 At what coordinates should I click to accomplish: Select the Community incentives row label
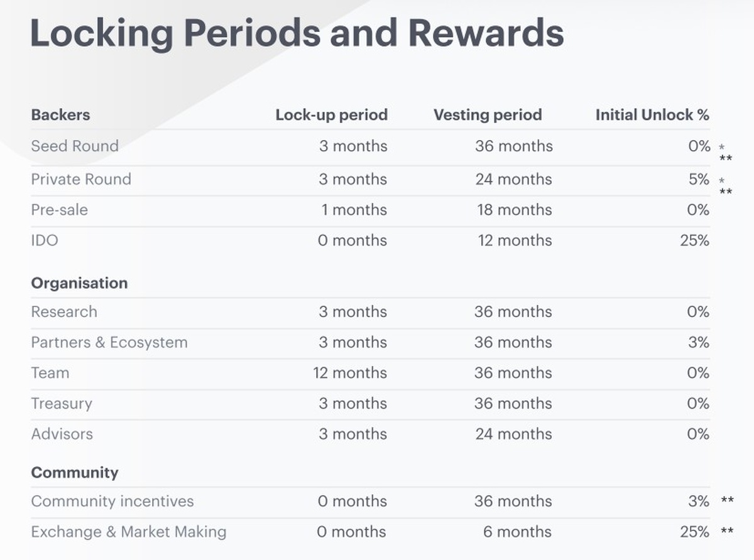pos(112,502)
